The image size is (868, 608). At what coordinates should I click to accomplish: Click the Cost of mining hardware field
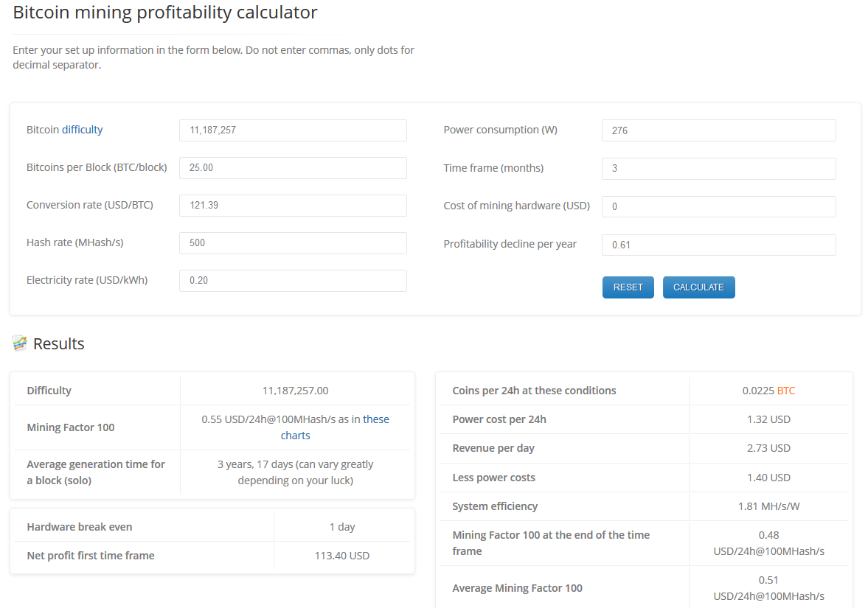[x=718, y=207]
